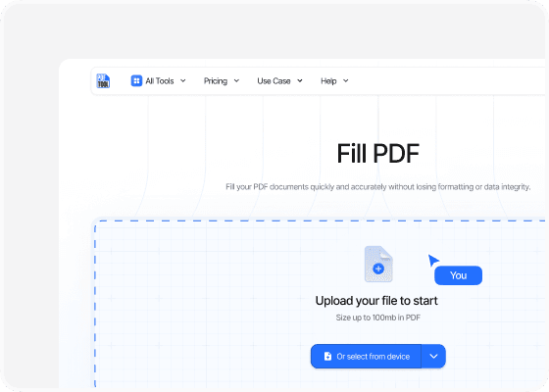Click the PDF Tool logo icon
Viewport: 549px width, 392px height.
click(x=103, y=80)
